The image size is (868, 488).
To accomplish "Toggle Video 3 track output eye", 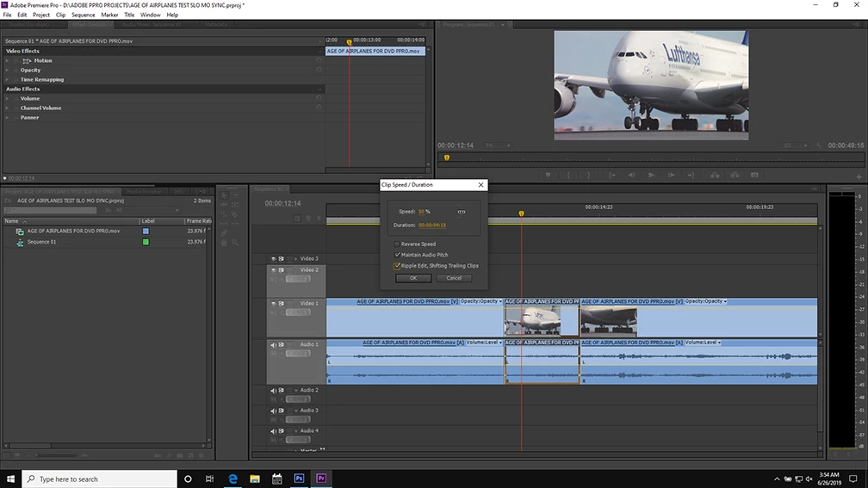I will [x=274, y=258].
